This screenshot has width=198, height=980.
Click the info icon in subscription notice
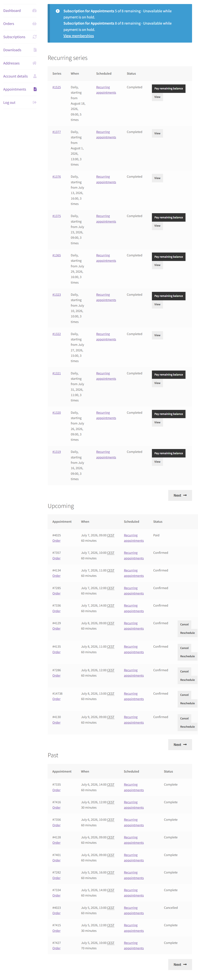coord(57,11)
